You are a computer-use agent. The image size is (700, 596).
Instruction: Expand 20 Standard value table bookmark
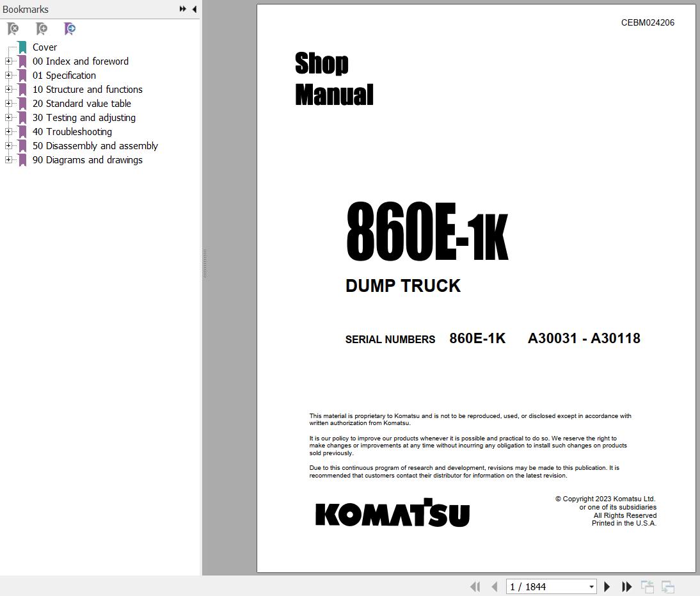point(8,103)
